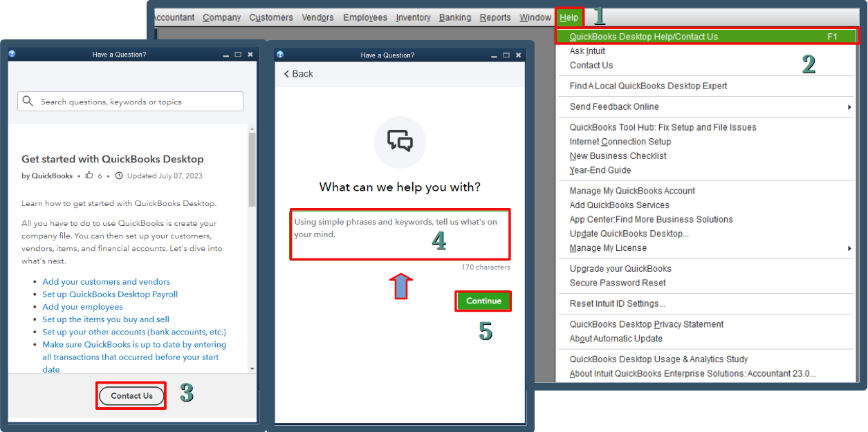Click the scrollbar down arrow in help article

tap(252, 369)
